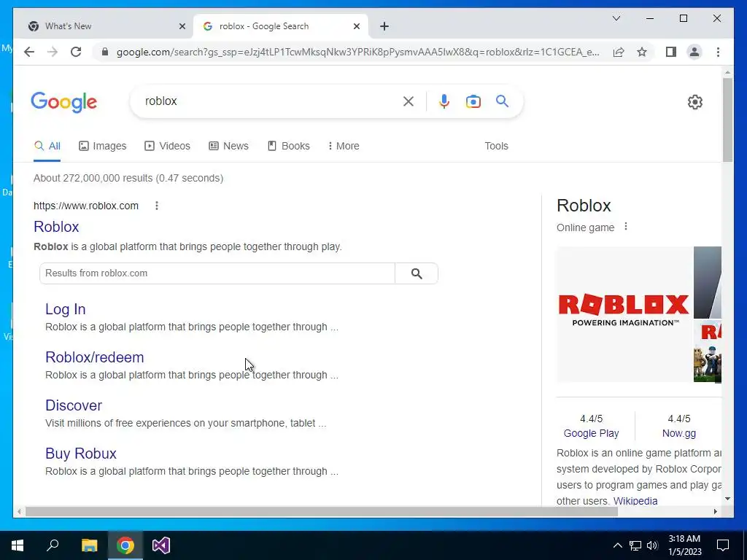Screen dimensions: 747x560
Task: Open Google quick settings gear
Action: [695, 102]
